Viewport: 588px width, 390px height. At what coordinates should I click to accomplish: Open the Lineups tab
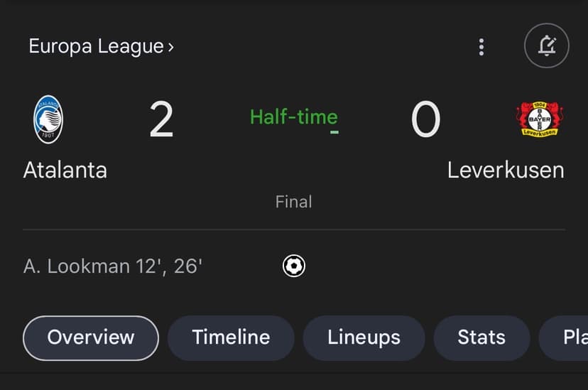pyautogui.click(x=364, y=337)
